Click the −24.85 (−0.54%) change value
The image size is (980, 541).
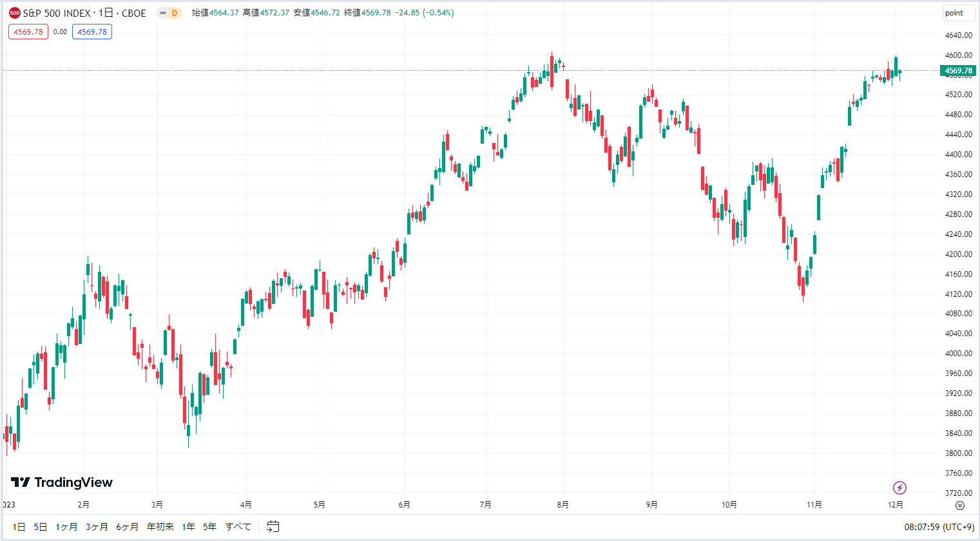(424, 13)
